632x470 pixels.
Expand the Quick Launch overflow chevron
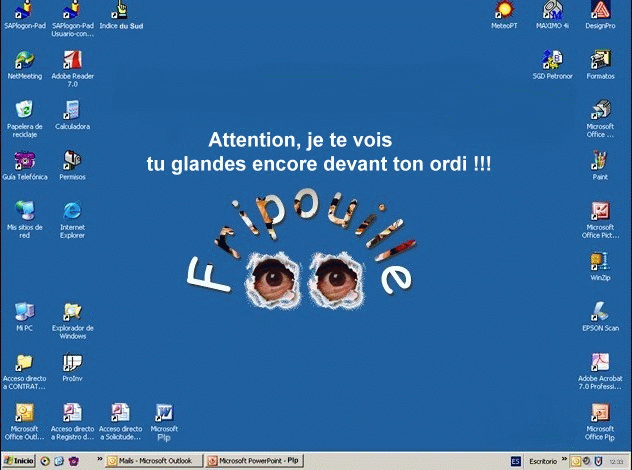[x=100, y=461]
